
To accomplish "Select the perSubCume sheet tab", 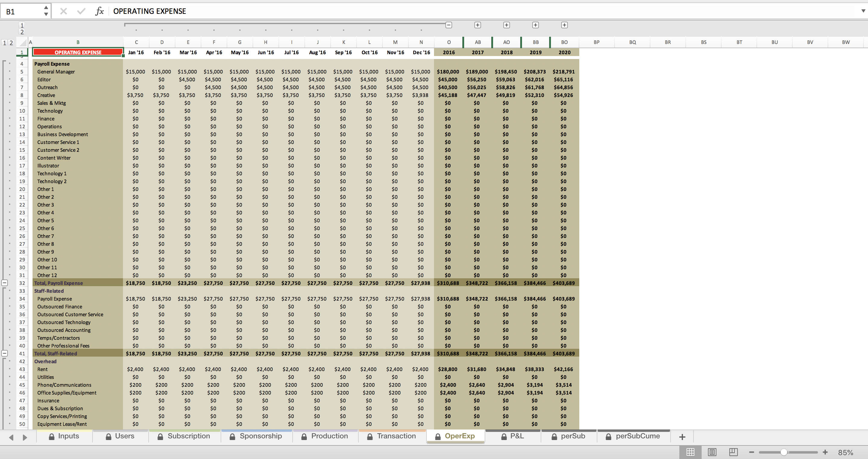I will (633, 436).
